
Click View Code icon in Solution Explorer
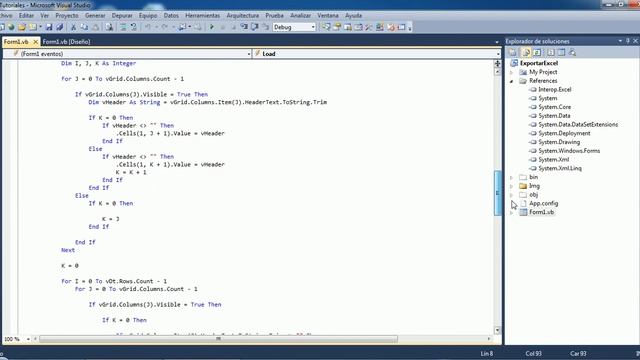pos(551,52)
